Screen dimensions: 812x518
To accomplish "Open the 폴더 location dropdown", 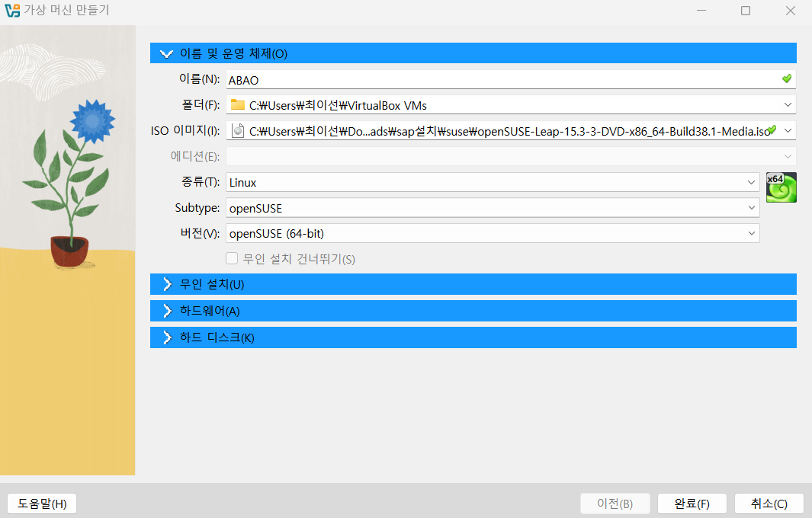I will (788, 105).
